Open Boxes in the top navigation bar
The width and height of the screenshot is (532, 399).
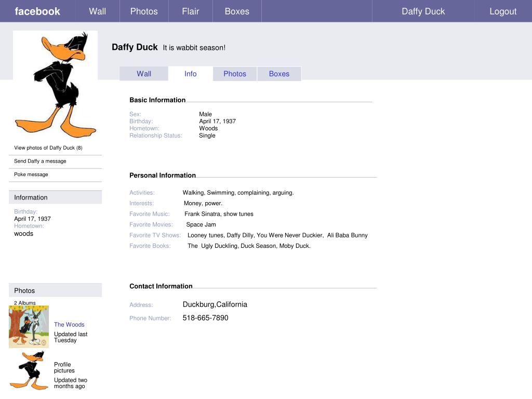pyautogui.click(x=237, y=11)
